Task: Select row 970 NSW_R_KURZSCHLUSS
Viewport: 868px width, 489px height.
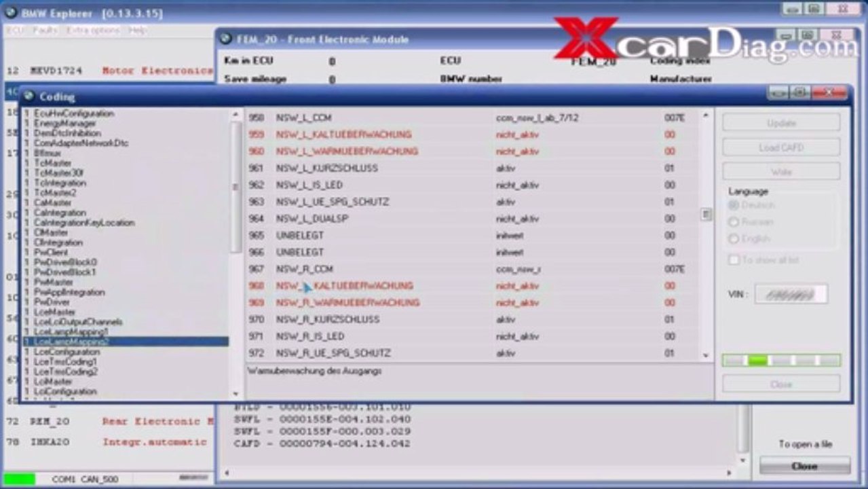Action: tap(472, 319)
